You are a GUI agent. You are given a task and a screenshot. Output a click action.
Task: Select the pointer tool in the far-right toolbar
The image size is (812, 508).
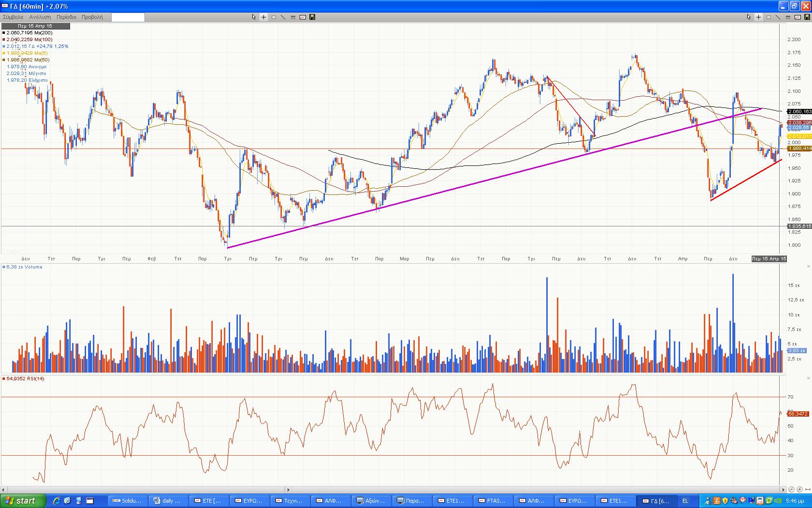pos(749,17)
